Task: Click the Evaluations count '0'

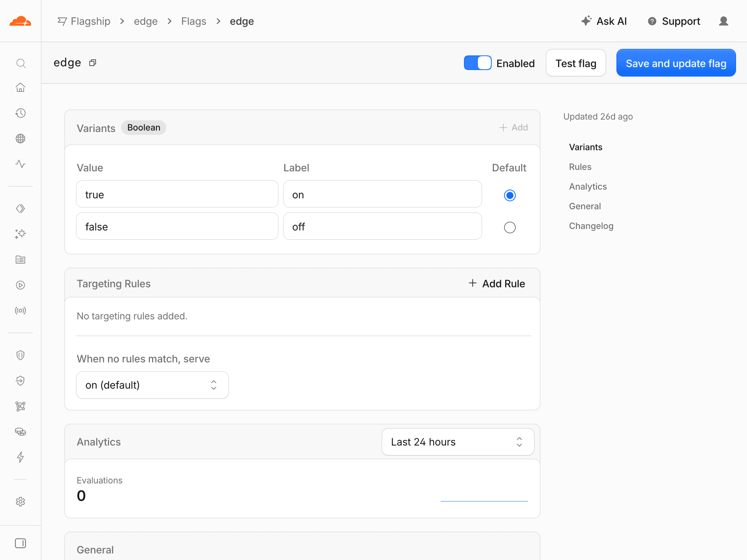Action: coord(81,496)
